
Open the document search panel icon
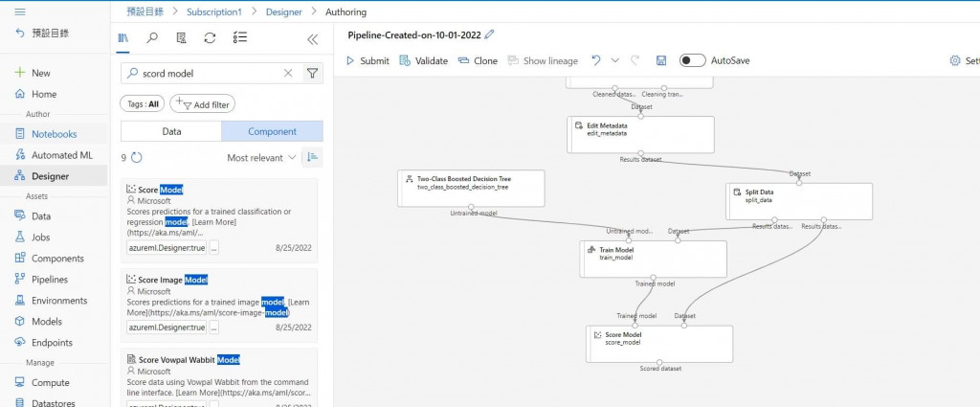(x=181, y=38)
